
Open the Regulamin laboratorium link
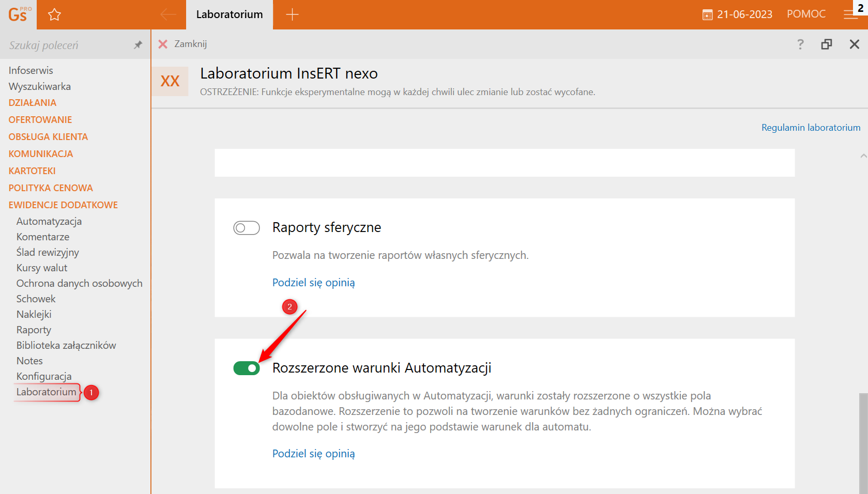811,128
